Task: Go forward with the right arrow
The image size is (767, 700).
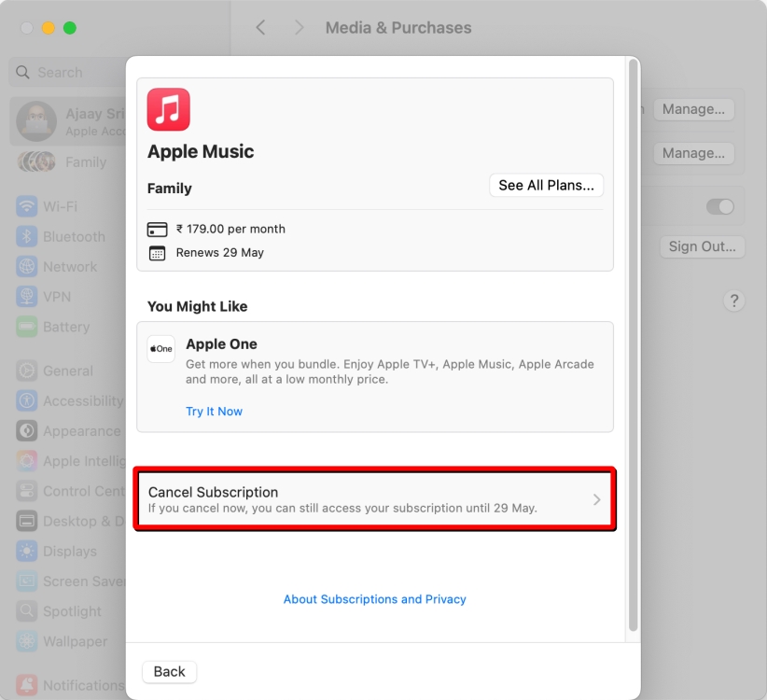Action: click(299, 27)
